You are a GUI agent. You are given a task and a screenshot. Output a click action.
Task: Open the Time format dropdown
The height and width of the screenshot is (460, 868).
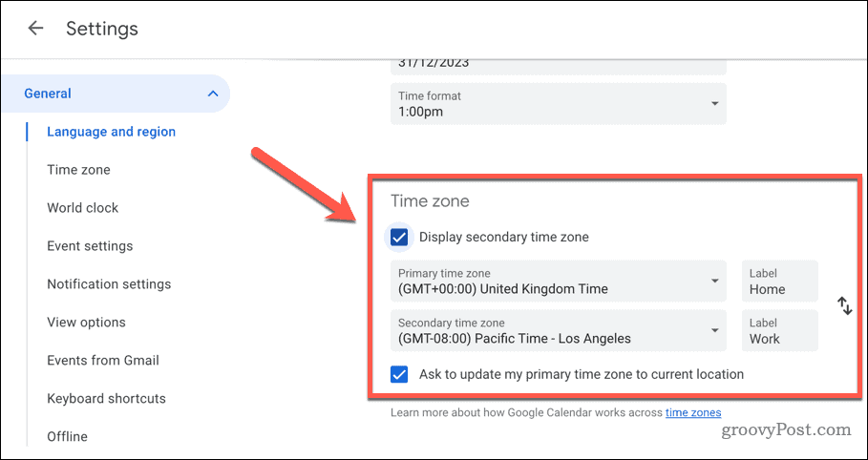click(559, 103)
